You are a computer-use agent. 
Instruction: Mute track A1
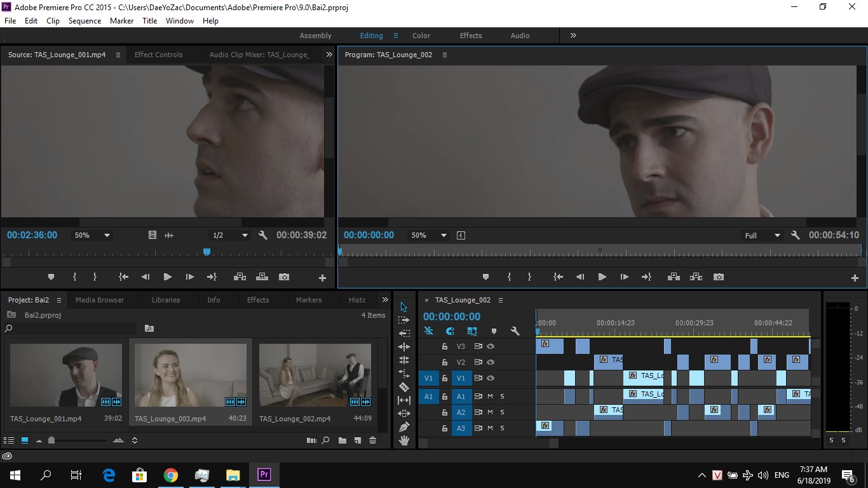coord(490,396)
